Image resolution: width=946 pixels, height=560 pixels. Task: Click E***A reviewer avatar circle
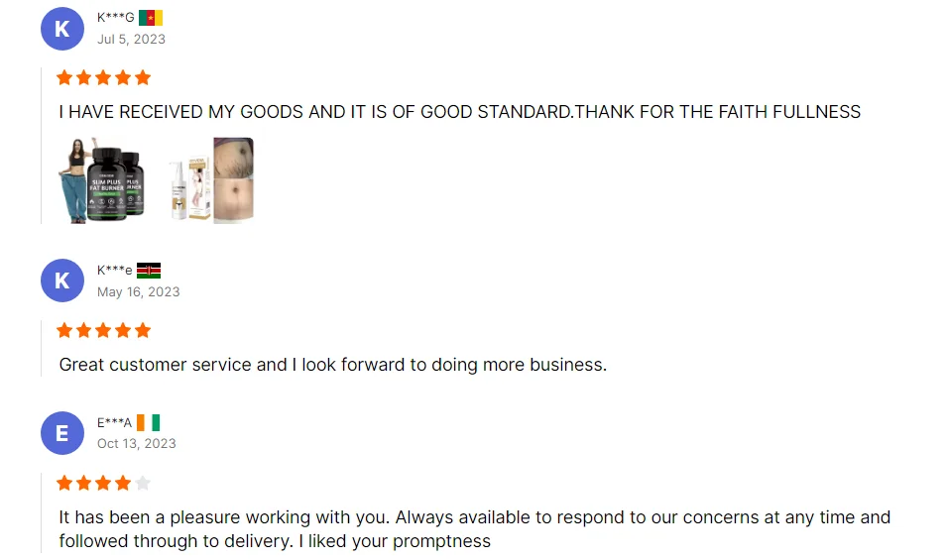(61, 433)
